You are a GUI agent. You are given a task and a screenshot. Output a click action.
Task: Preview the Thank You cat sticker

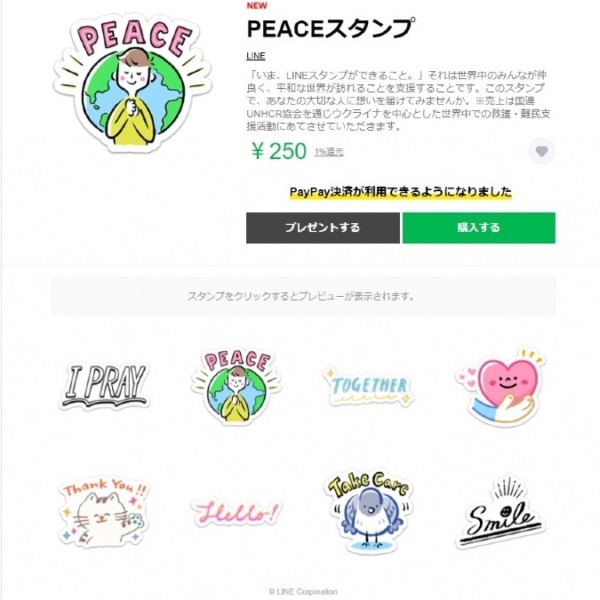point(104,512)
